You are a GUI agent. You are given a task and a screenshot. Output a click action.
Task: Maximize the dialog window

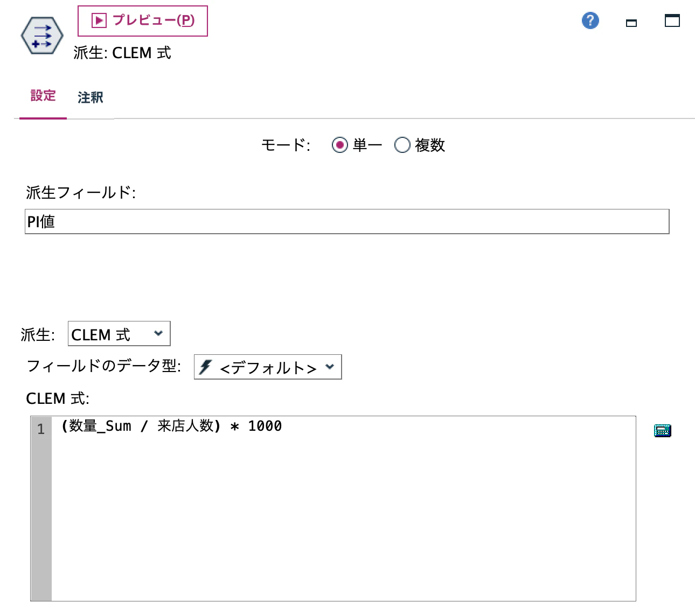point(672,20)
